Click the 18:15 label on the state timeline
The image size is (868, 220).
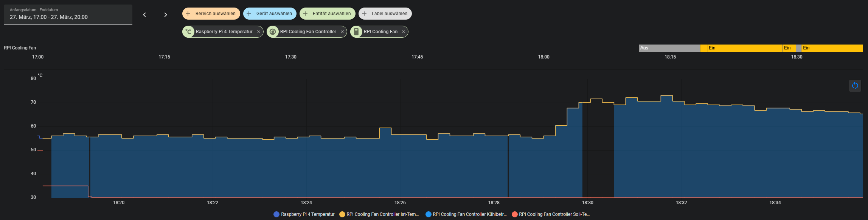pos(670,57)
